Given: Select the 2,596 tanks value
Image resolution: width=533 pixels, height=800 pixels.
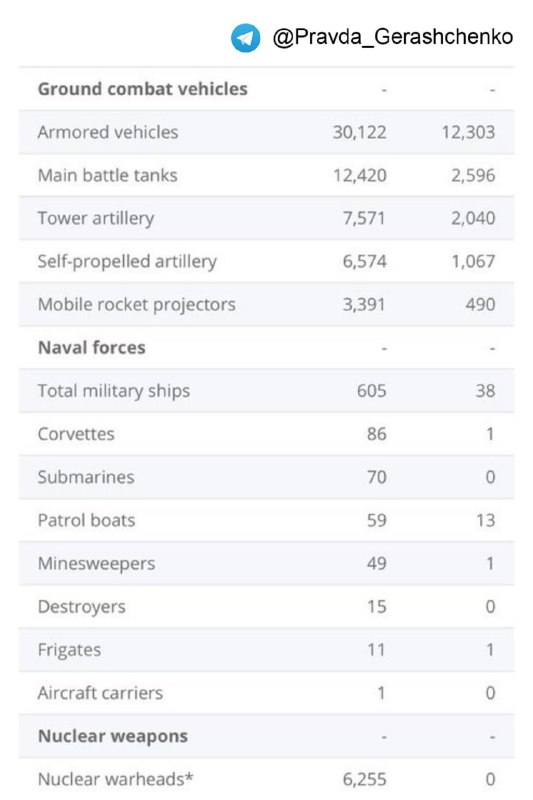Looking at the screenshot, I should [473, 176].
